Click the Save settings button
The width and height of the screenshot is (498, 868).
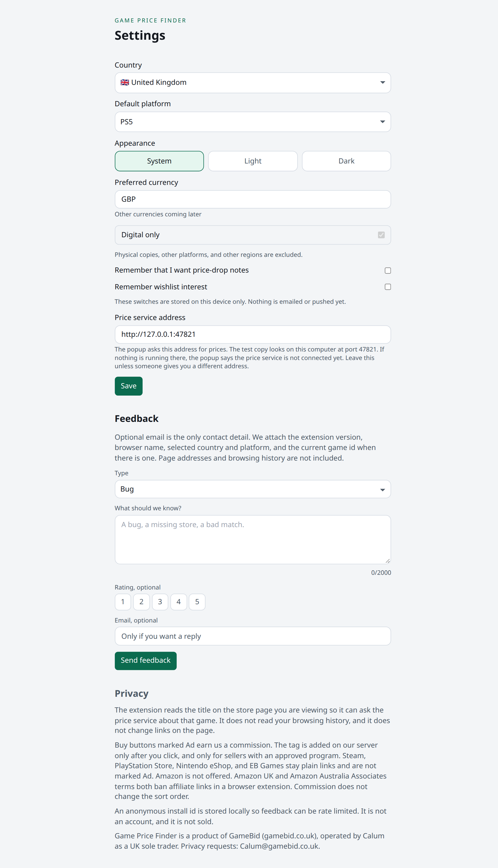(128, 386)
